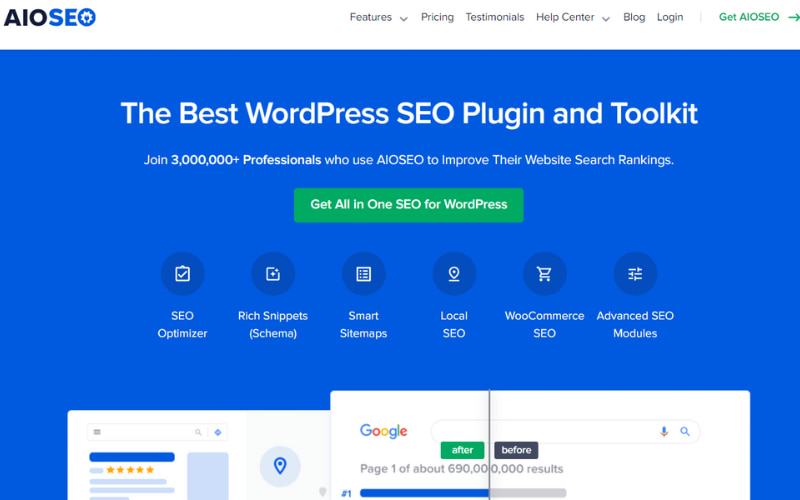
Task: Click Get All in One SEO for WordPress
Action: click(409, 205)
